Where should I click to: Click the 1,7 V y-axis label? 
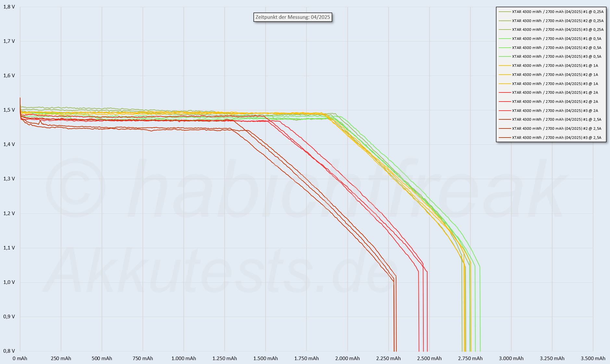point(9,41)
